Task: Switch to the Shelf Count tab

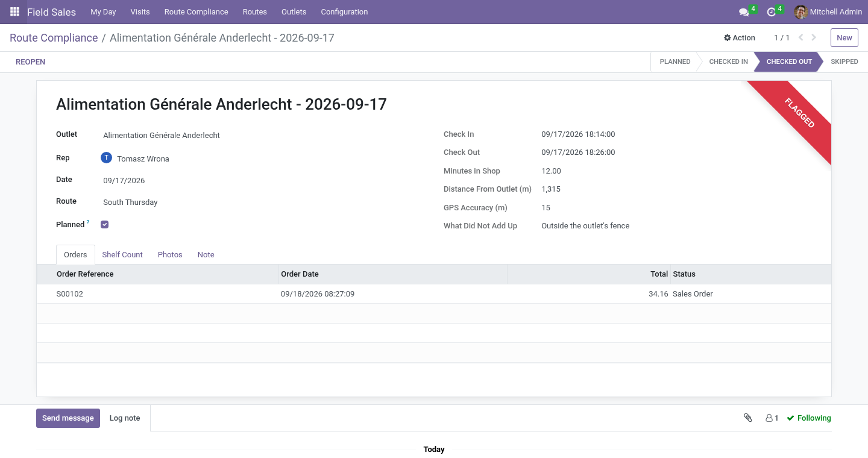Action: click(x=122, y=255)
